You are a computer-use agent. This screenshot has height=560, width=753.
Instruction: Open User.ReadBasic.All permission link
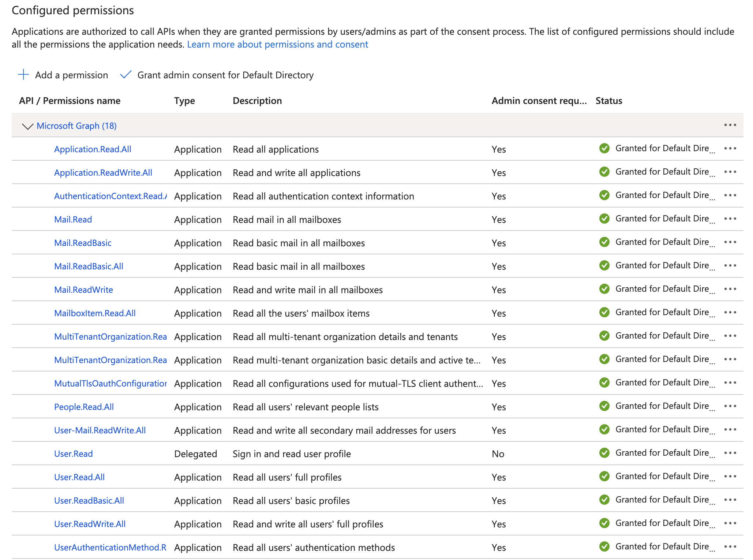[x=89, y=501]
